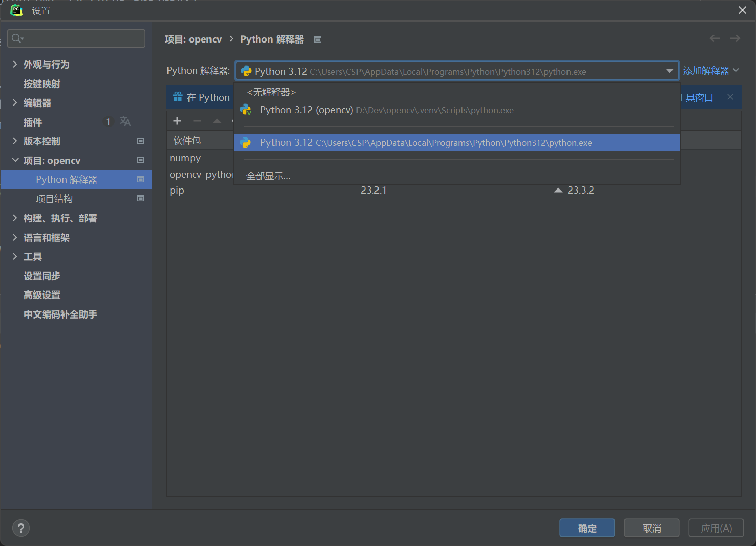756x546 pixels.
Task: Click project-level icon beside 项目: opencv
Action: tap(141, 160)
